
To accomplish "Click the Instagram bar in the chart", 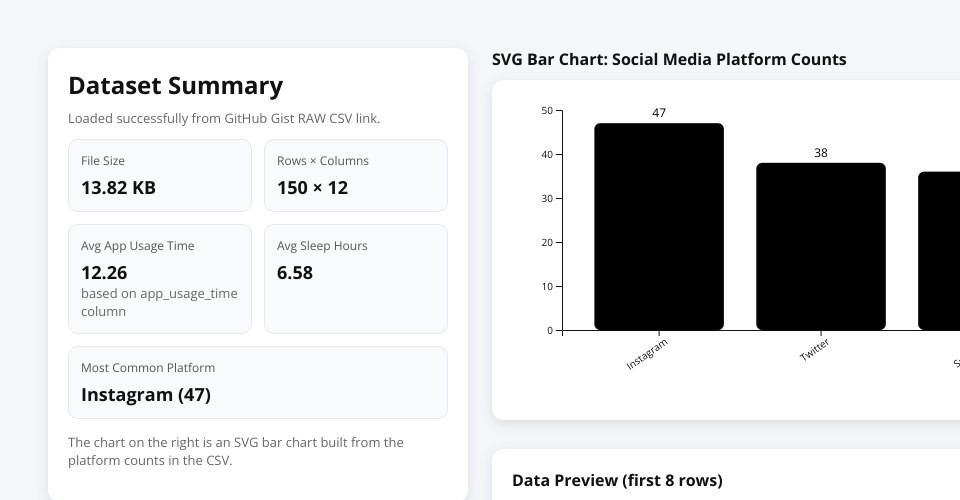I will 659,227.
